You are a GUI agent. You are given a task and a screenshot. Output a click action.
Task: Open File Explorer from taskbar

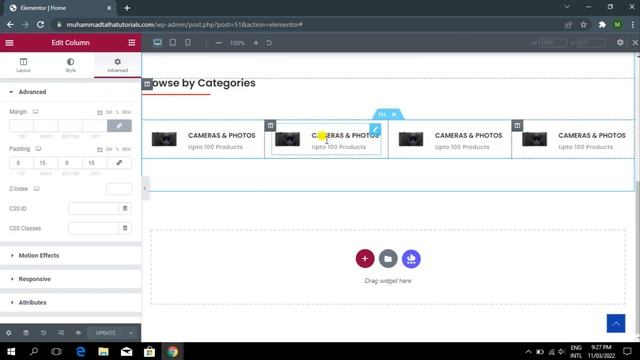pos(103,351)
